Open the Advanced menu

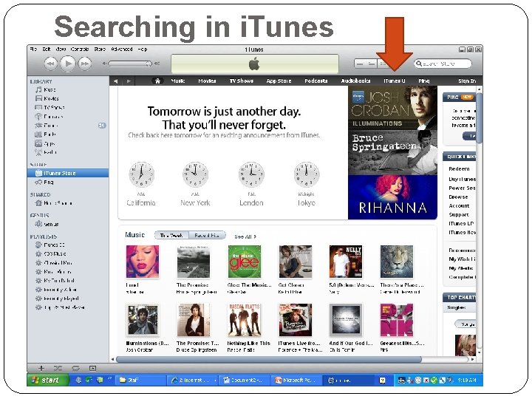point(122,50)
